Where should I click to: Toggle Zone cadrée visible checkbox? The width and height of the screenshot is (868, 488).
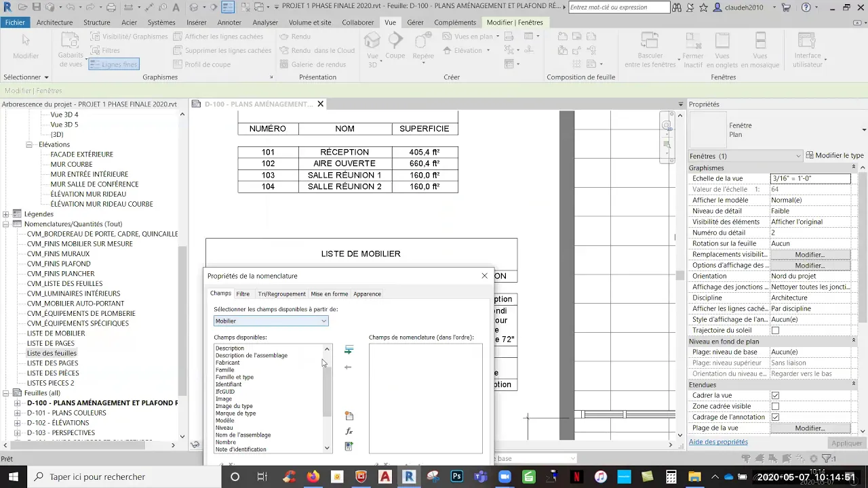[x=775, y=406]
